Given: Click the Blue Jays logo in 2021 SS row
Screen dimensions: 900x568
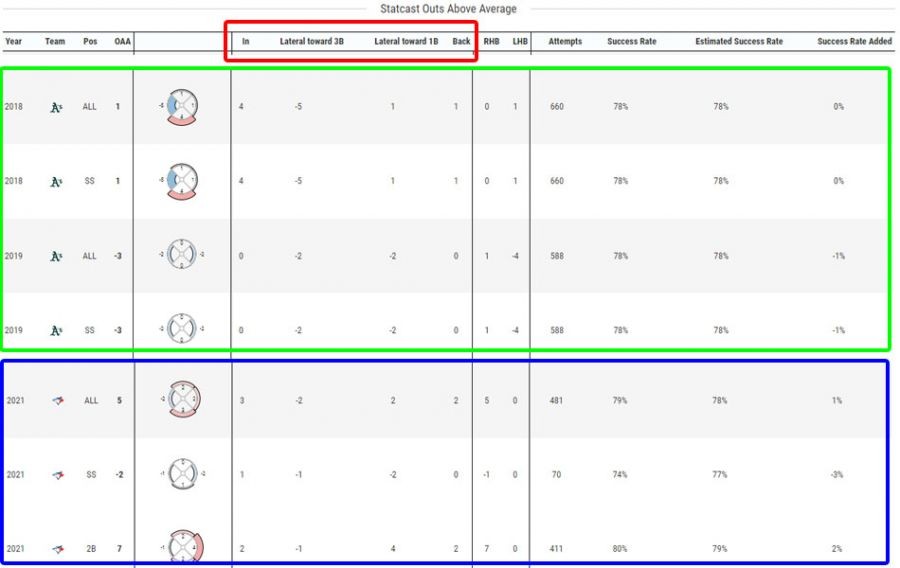Looking at the screenshot, I should (x=58, y=475).
